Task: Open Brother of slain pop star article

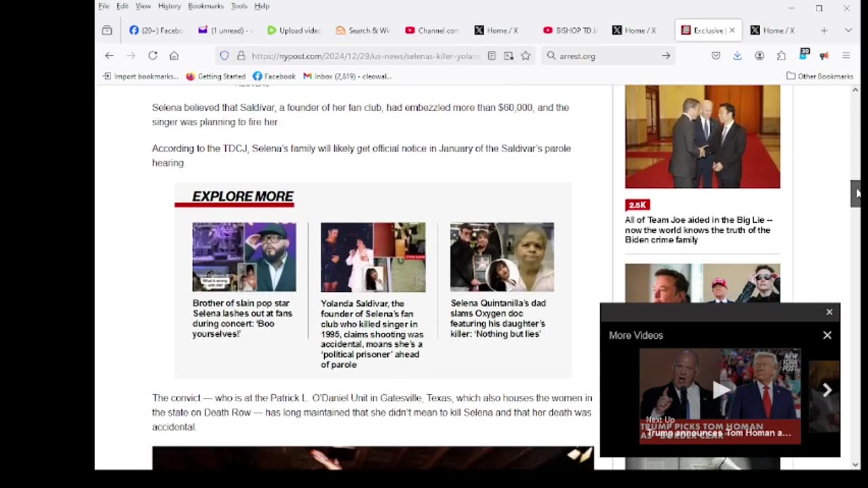Action: tap(242, 319)
